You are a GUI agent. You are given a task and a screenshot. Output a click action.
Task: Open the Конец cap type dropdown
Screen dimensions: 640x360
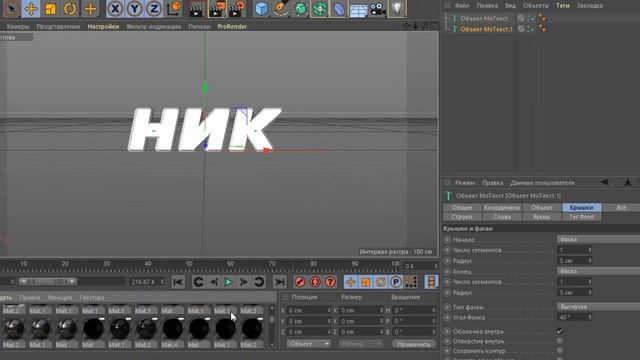(x=598, y=271)
